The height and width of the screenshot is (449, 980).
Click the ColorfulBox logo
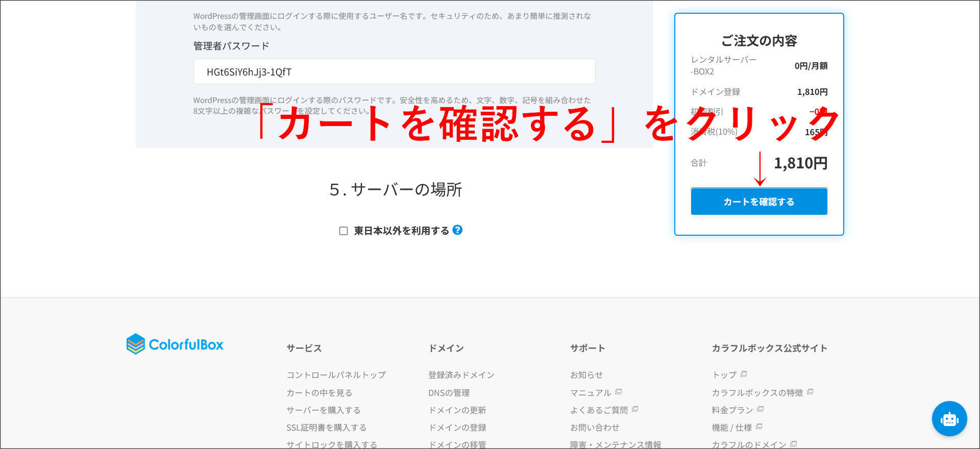pos(175,344)
